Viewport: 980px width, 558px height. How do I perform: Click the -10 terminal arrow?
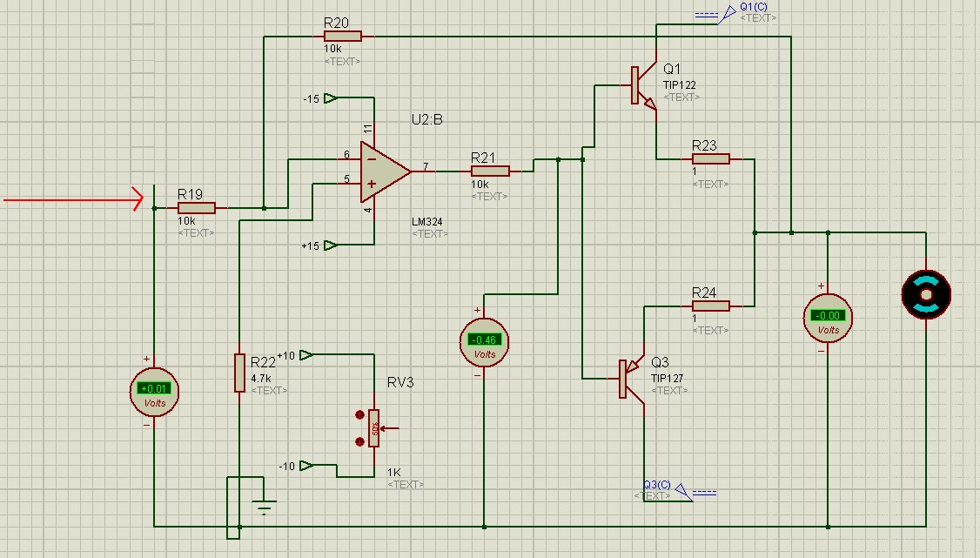306,466
